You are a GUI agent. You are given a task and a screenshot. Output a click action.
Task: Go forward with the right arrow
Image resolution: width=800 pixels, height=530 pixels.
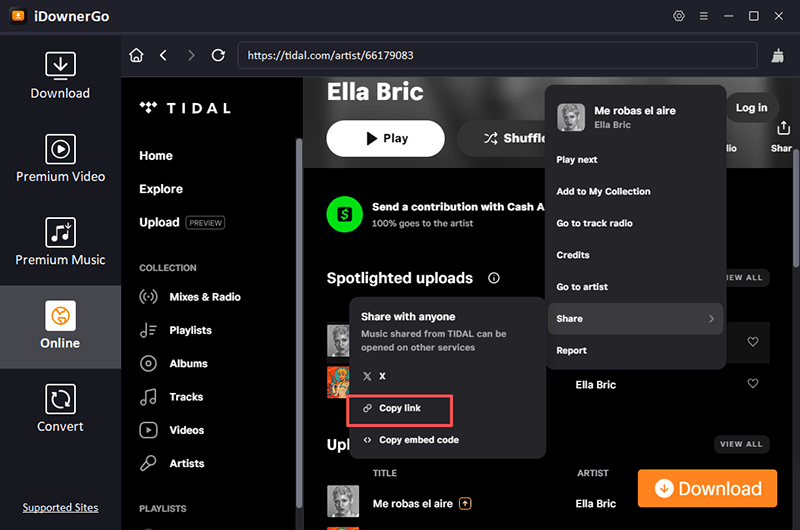pyautogui.click(x=191, y=55)
